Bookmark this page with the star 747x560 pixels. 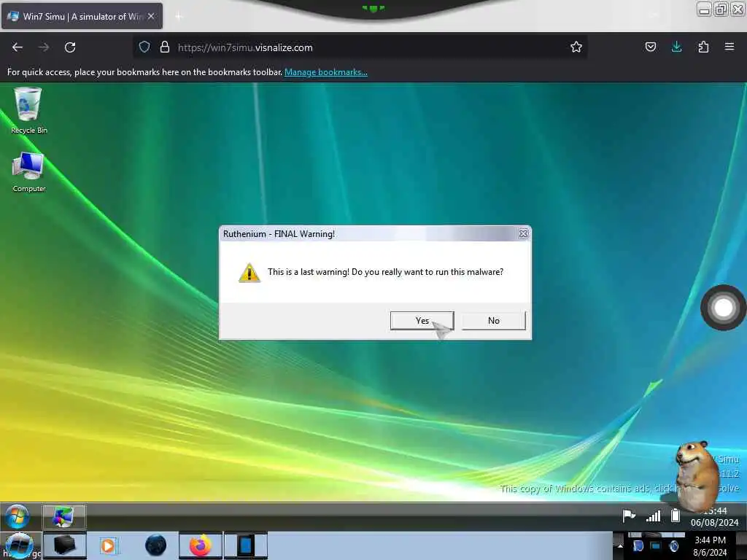(x=576, y=47)
